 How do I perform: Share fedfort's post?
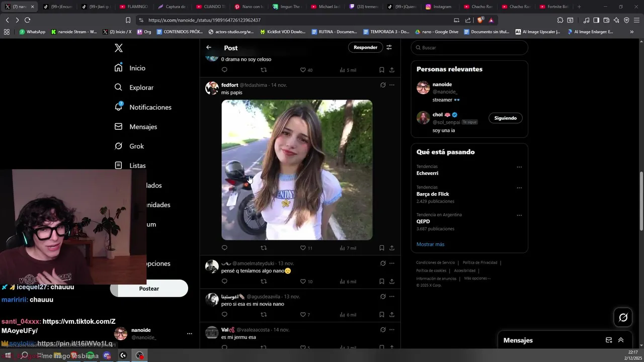pos(392,248)
